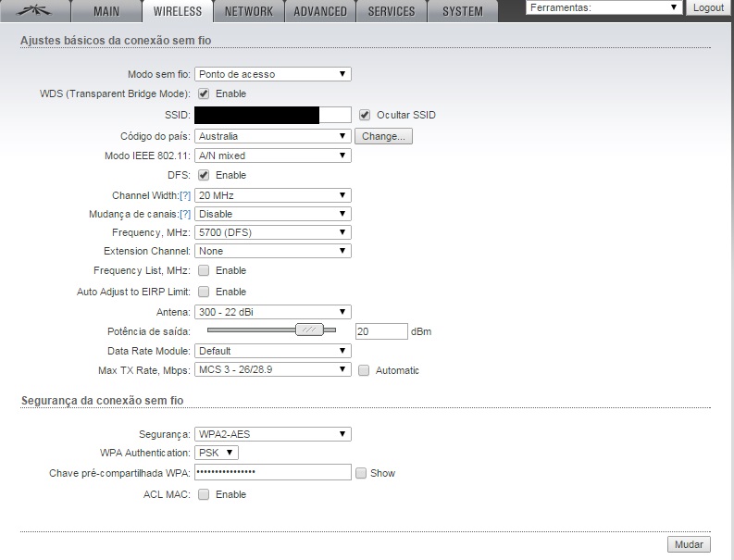Screen dimensions: 734x560
Task: Click the Logout button
Action: click(x=708, y=7)
